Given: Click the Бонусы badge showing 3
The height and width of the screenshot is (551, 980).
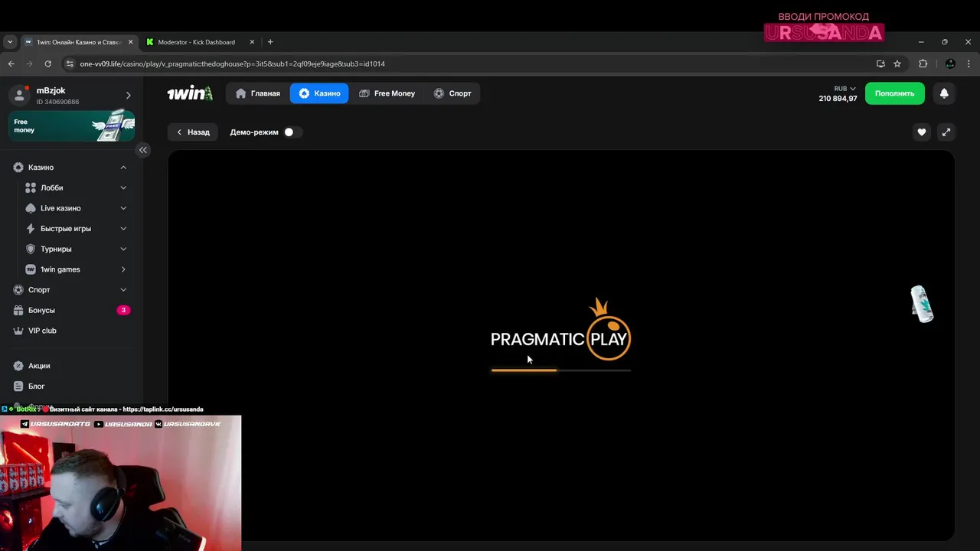Looking at the screenshot, I should [123, 310].
